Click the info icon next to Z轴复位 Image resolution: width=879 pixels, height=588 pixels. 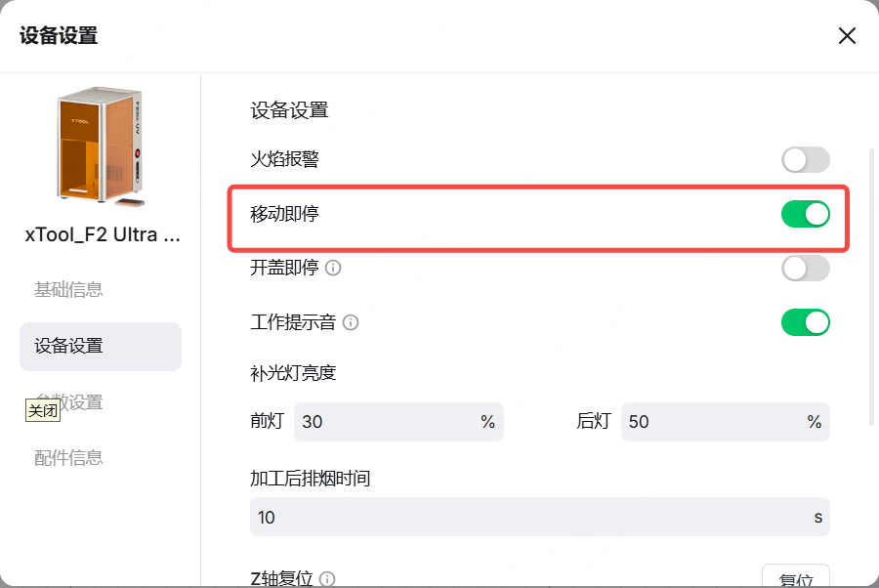(327, 579)
